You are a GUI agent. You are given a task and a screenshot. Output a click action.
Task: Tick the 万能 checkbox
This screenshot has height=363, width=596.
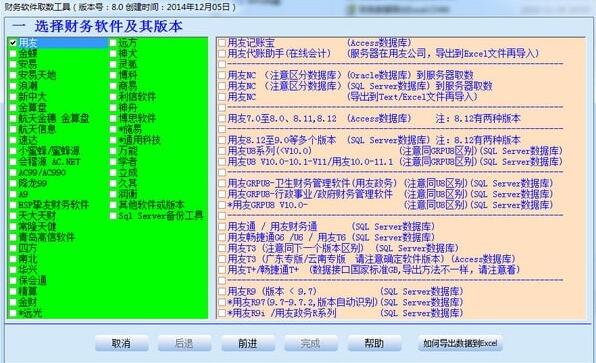click(x=113, y=151)
